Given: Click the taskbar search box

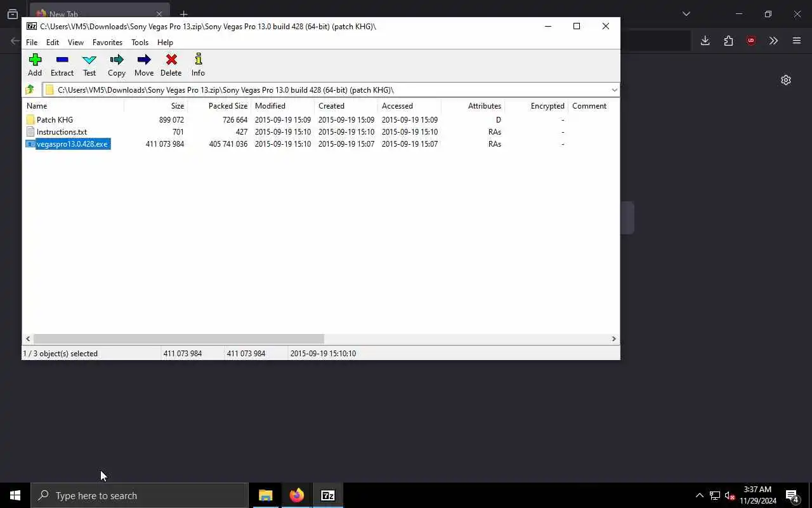Looking at the screenshot, I should [x=140, y=495].
